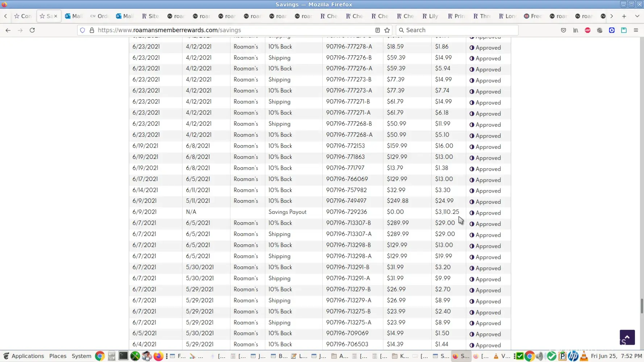Focus the Firefox Search box
The width and height of the screenshot is (644, 362).
[457, 30]
